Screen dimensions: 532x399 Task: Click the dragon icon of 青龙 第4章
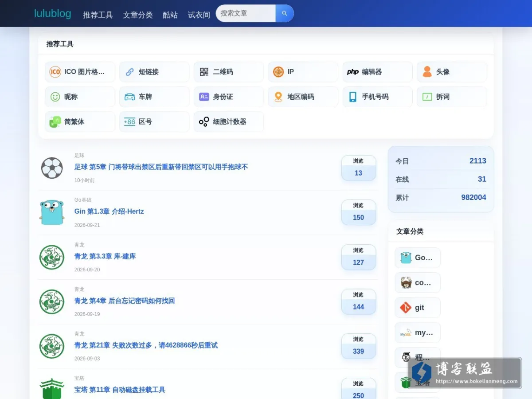click(x=52, y=301)
